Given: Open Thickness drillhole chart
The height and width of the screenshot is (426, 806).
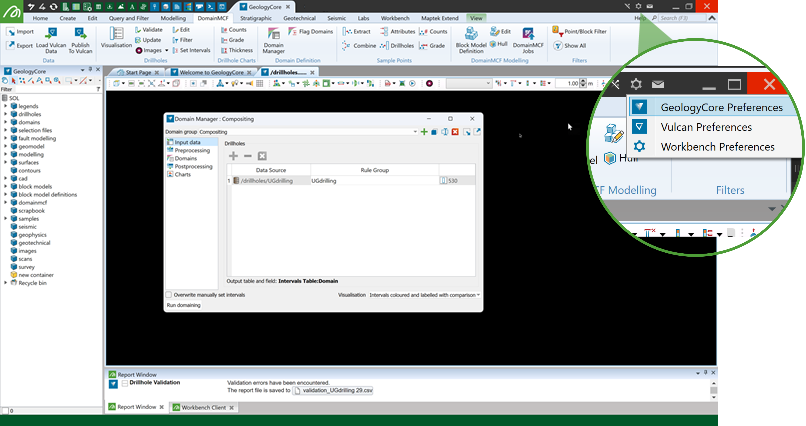Looking at the screenshot, I should click(237, 50).
